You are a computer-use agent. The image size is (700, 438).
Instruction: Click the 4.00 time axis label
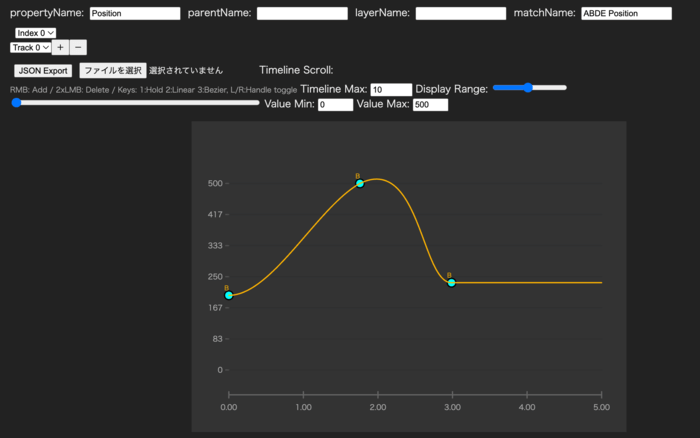pyautogui.click(x=527, y=407)
